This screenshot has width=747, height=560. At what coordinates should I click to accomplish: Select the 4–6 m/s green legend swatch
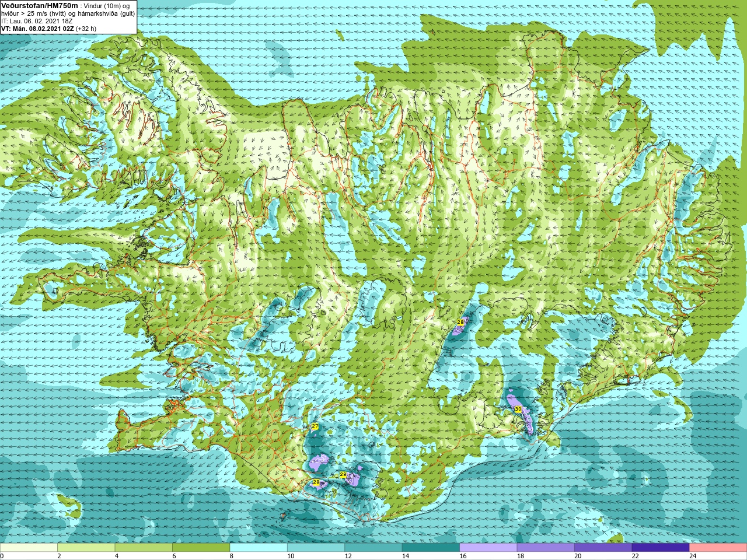click(144, 548)
